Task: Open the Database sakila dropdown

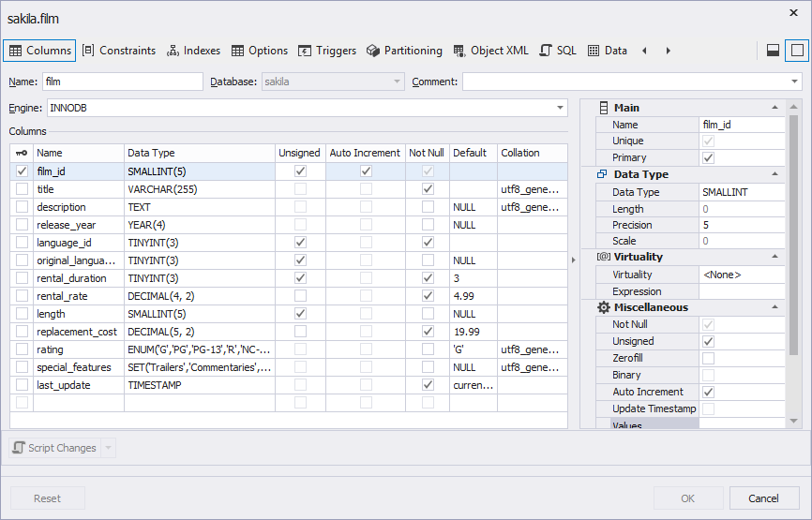Action: pyautogui.click(x=397, y=82)
